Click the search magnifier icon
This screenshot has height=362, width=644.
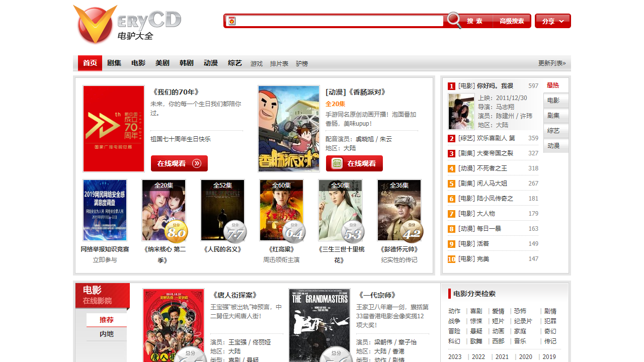(x=454, y=21)
